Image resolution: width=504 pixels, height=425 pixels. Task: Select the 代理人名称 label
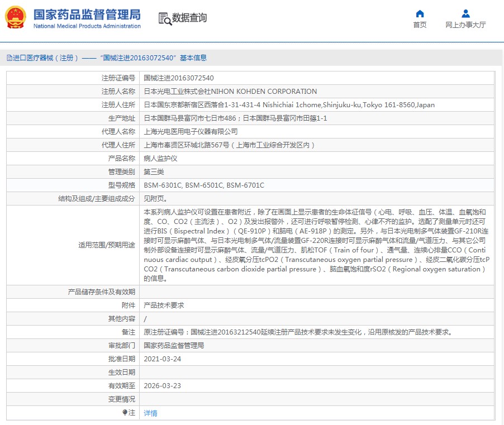[x=118, y=132]
